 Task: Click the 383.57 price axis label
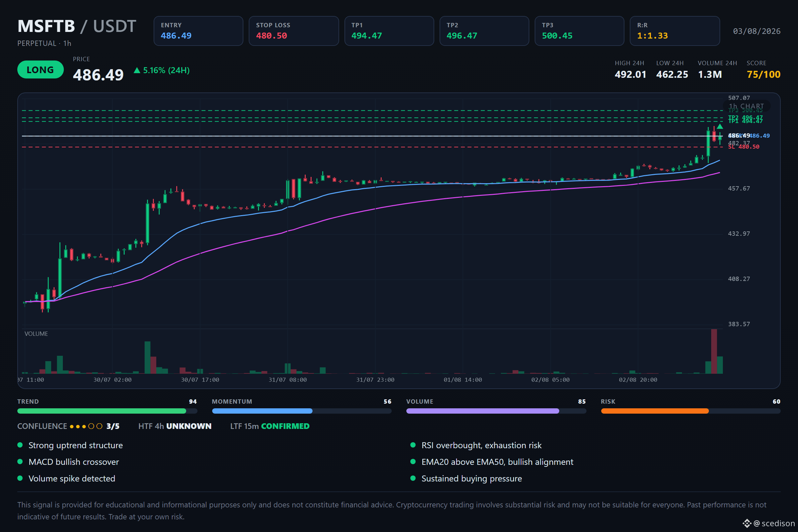tap(739, 324)
